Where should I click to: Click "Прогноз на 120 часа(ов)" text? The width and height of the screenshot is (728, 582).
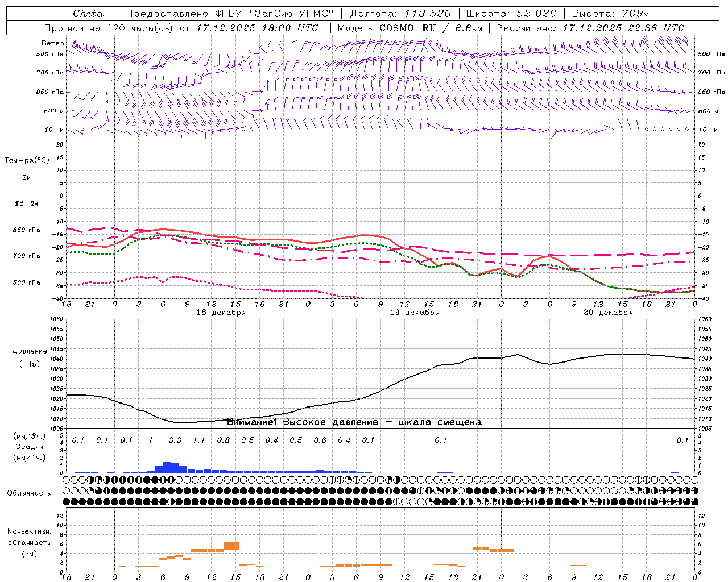(x=109, y=28)
